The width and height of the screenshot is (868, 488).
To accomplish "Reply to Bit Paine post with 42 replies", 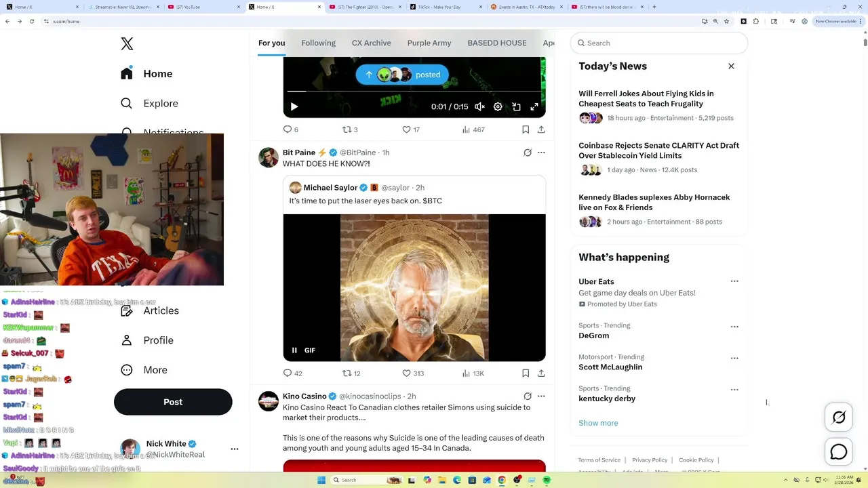I will click(292, 373).
